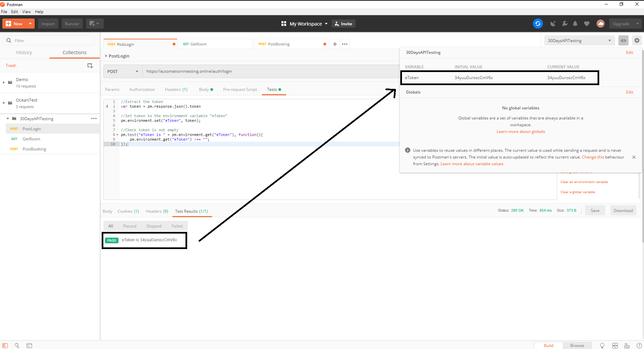Image resolution: width=644 pixels, height=349 pixels.
Task: Switch to the History tab
Action: tap(24, 53)
